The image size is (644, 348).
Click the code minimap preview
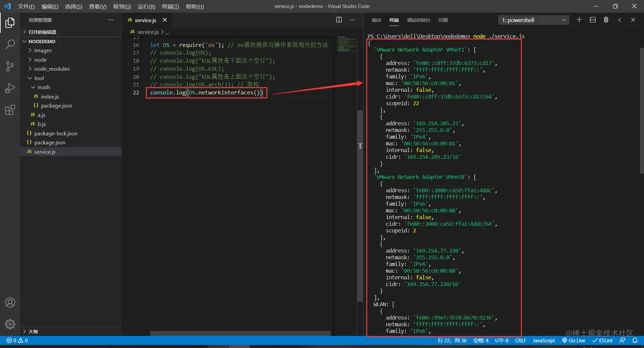(347, 44)
